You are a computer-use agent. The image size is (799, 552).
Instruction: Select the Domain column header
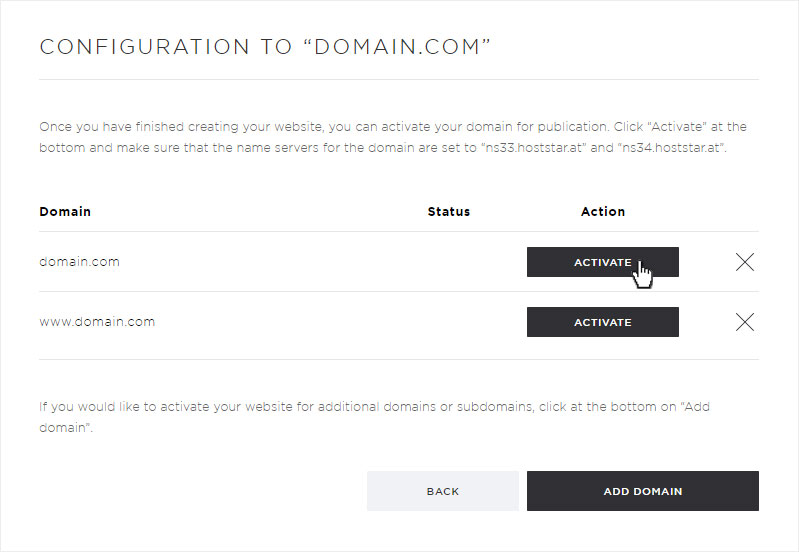65,212
